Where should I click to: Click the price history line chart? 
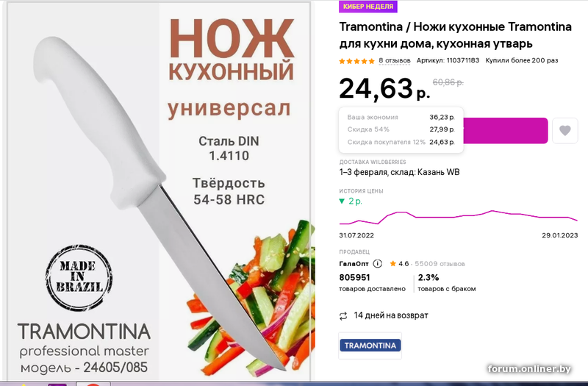click(x=458, y=218)
